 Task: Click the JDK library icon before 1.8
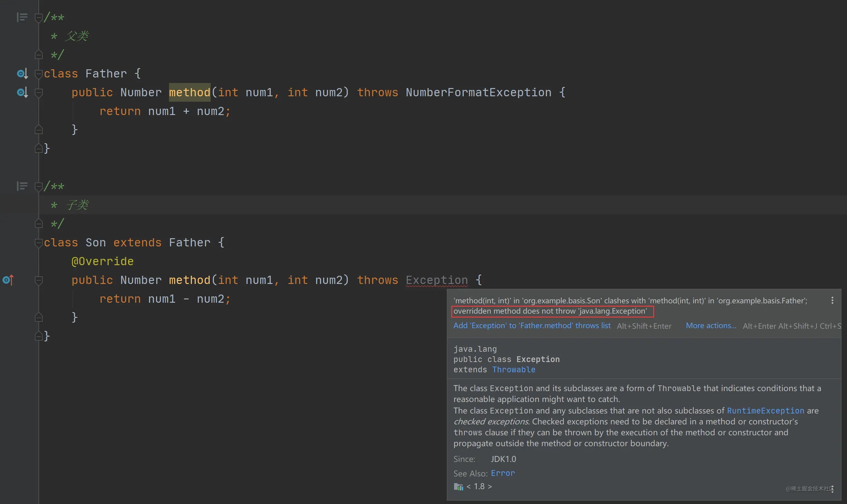coord(459,487)
